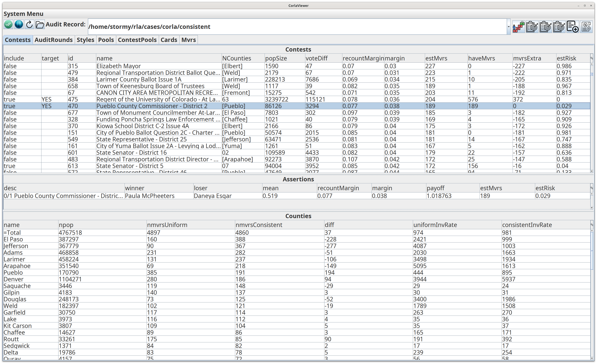Click the Contests table column-chooser corner icon
Image resolution: width=597 pixels, height=364 pixels.
592,58
